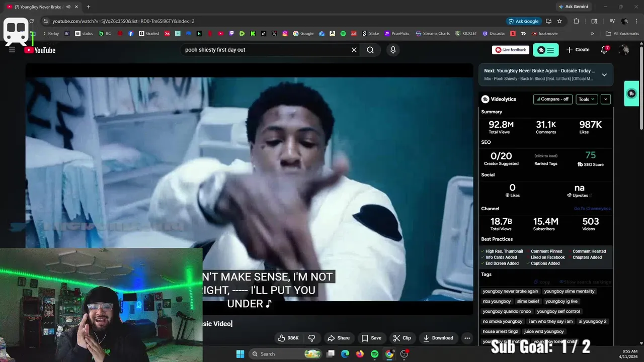Open the Stake bookmark
Viewport: 644px width, 362px height.
[370, 34]
